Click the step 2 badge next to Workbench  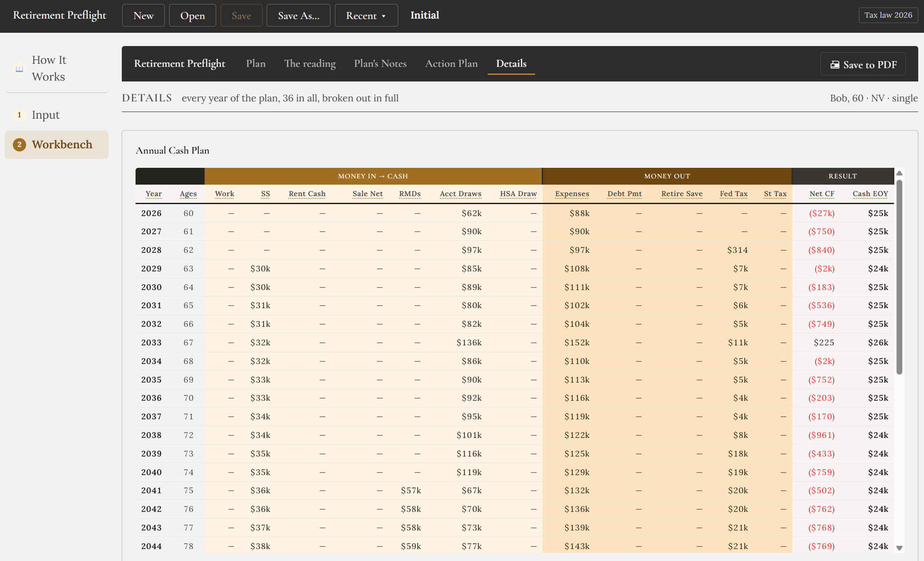point(19,145)
